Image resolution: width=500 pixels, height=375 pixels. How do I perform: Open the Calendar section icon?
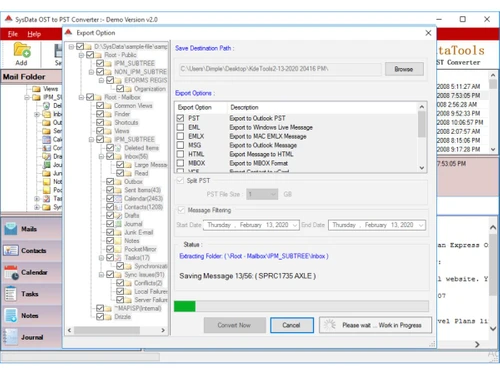pos(11,272)
